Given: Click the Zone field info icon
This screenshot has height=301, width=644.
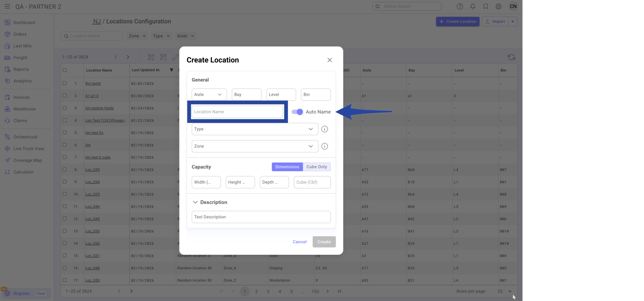Looking at the screenshot, I should point(325,146).
